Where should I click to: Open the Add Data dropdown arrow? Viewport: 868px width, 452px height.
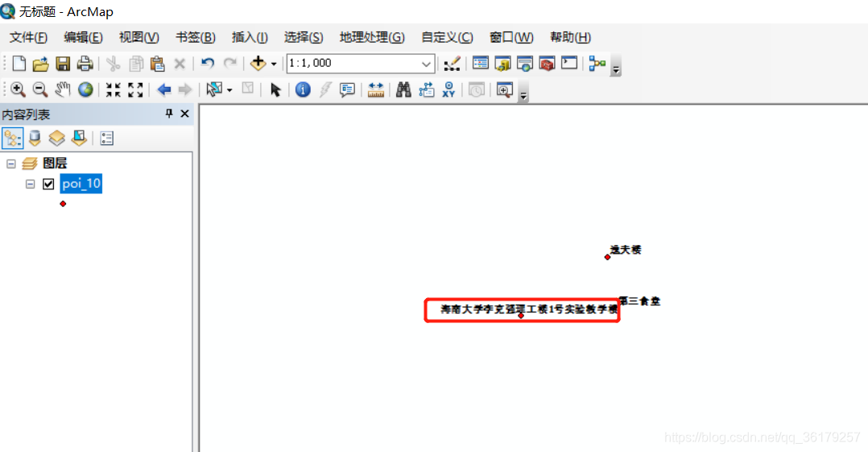pos(274,64)
